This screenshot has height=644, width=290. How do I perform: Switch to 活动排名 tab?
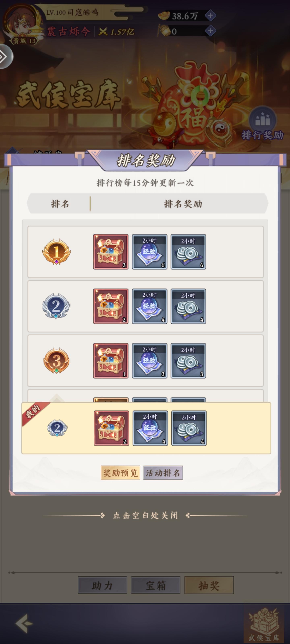pyautogui.click(x=163, y=473)
